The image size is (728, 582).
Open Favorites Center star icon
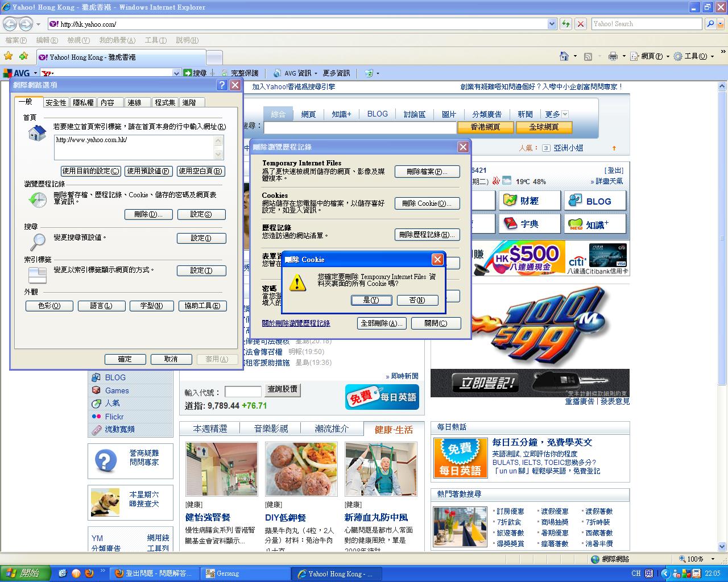(x=9, y=56)
